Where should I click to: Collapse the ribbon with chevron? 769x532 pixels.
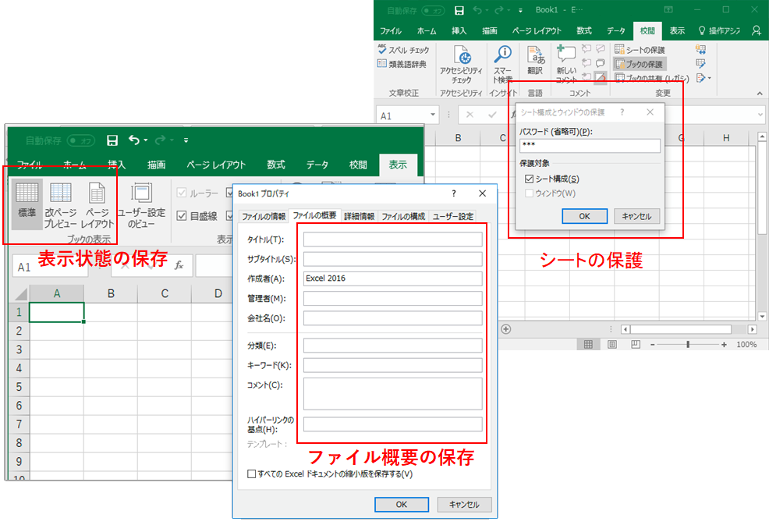759,93
